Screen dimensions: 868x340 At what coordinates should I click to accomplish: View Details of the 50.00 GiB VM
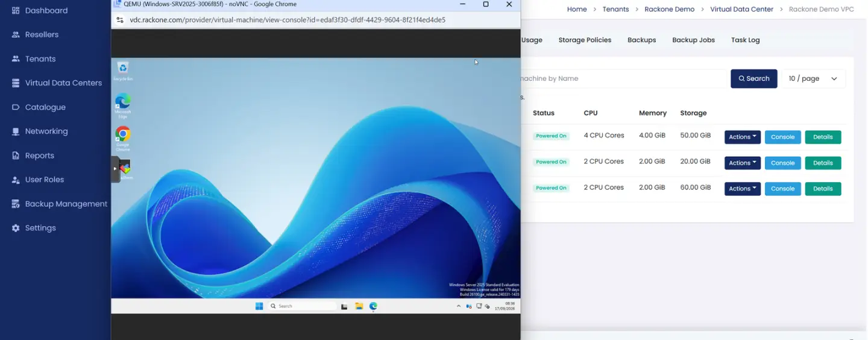point(823,137)
